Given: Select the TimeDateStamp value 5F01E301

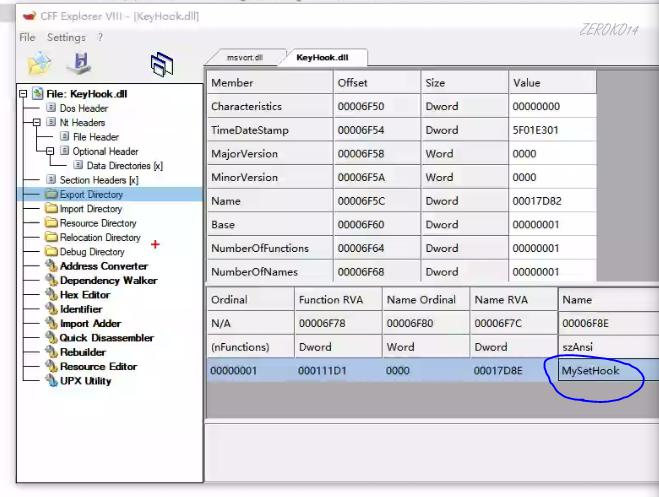Looking at the screenshot, I should (552, 130).
